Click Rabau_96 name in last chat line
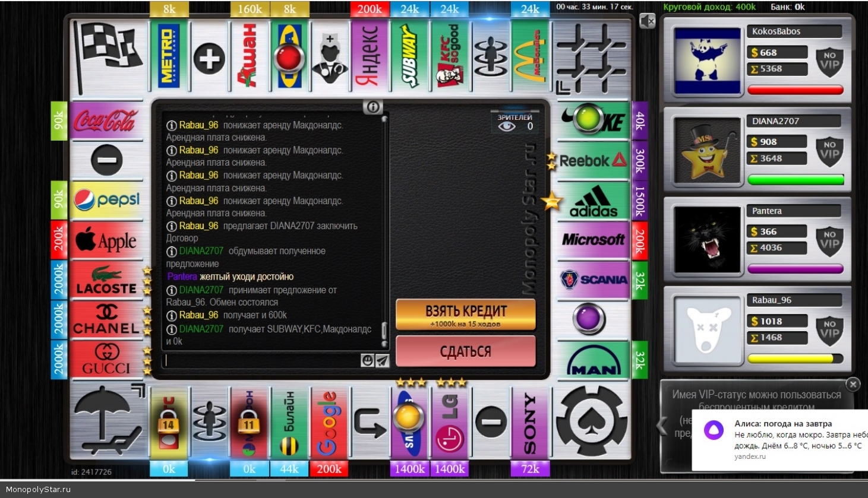 tap(198, 315)
